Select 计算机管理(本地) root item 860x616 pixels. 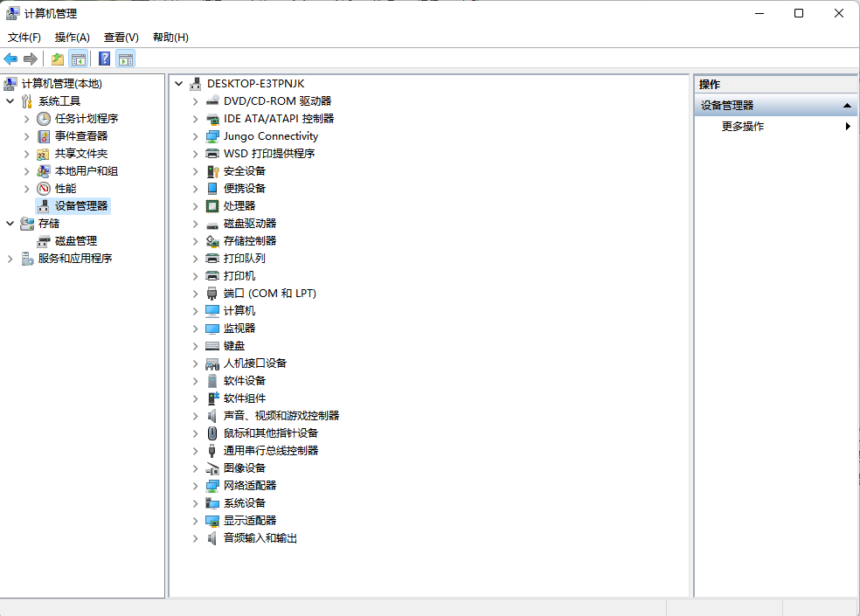click(61, 83)
